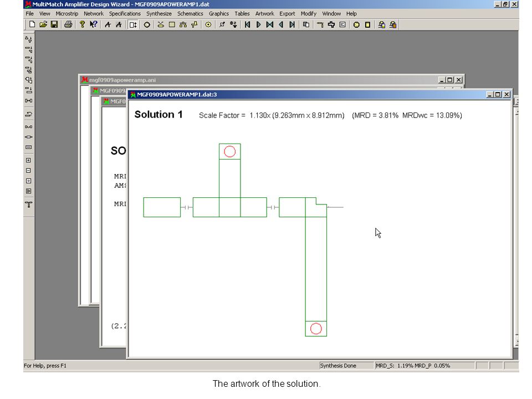The height and width of the screenshot is (399, 532).
Task: Open the Help menu
Action: pos(351,13)
